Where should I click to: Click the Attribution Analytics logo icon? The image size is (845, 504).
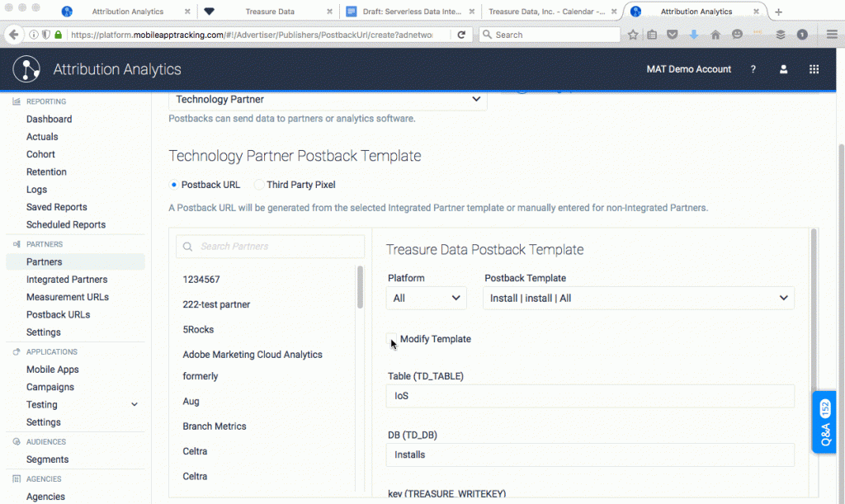(x=26, y=69)
